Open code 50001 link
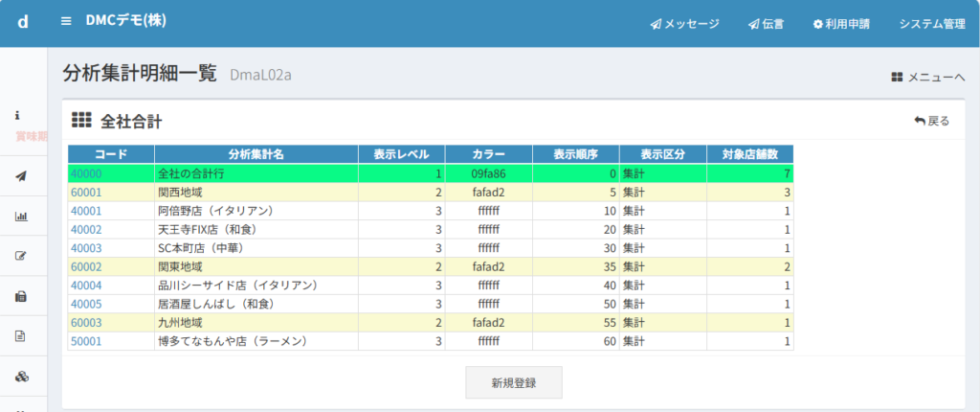 [x=86, y=341]
